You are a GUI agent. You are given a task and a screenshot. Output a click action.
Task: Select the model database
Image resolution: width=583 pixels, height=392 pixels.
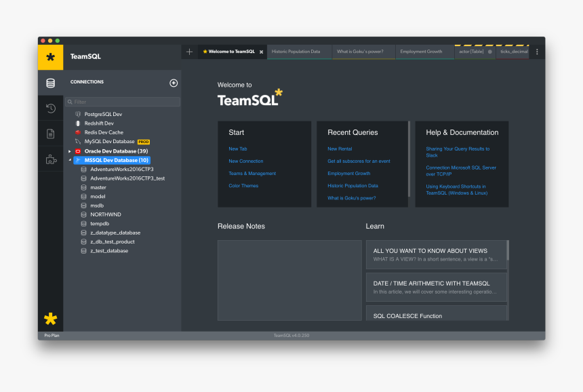point(98,197)
